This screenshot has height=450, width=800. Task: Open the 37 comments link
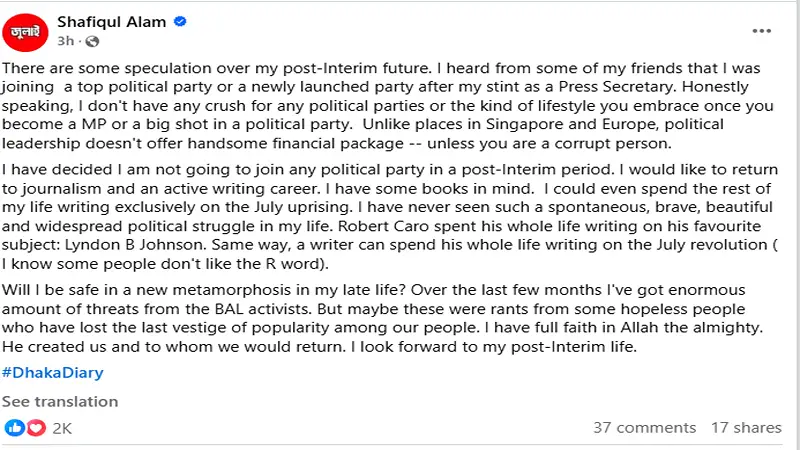644,428
